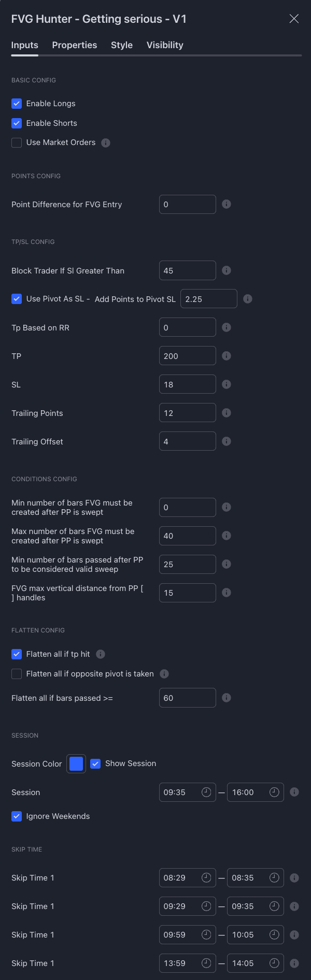The width and height of the screenshot is (311, 980).
Task: Open info tooltip for Trailing Offset
Action: tap(227, 441)
